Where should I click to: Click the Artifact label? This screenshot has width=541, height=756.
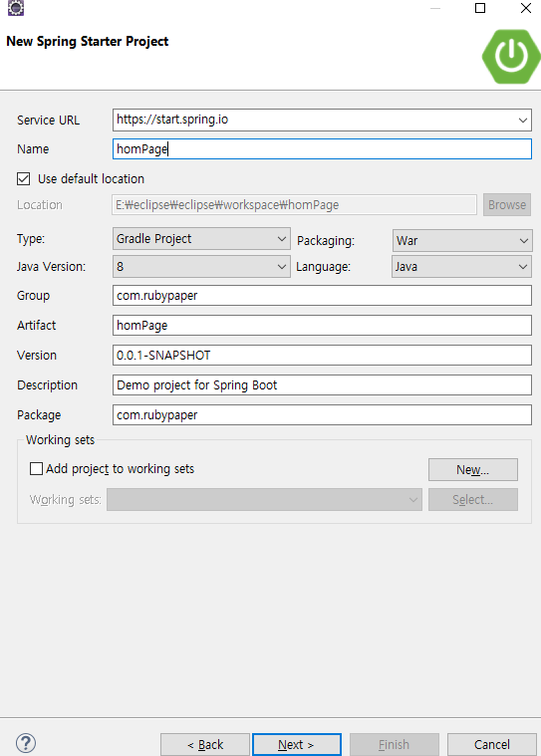36,326
